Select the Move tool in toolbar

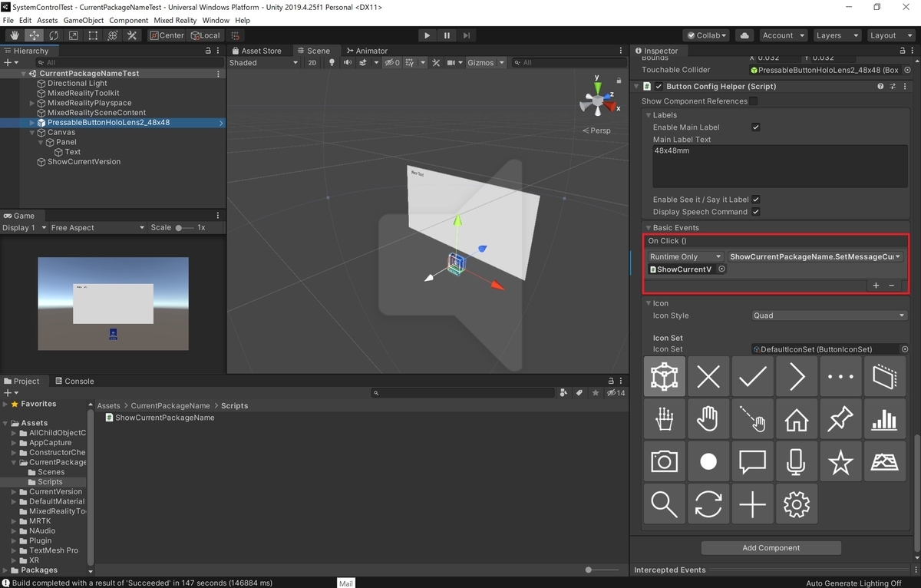pyautogui.click(x=34, y=35)
